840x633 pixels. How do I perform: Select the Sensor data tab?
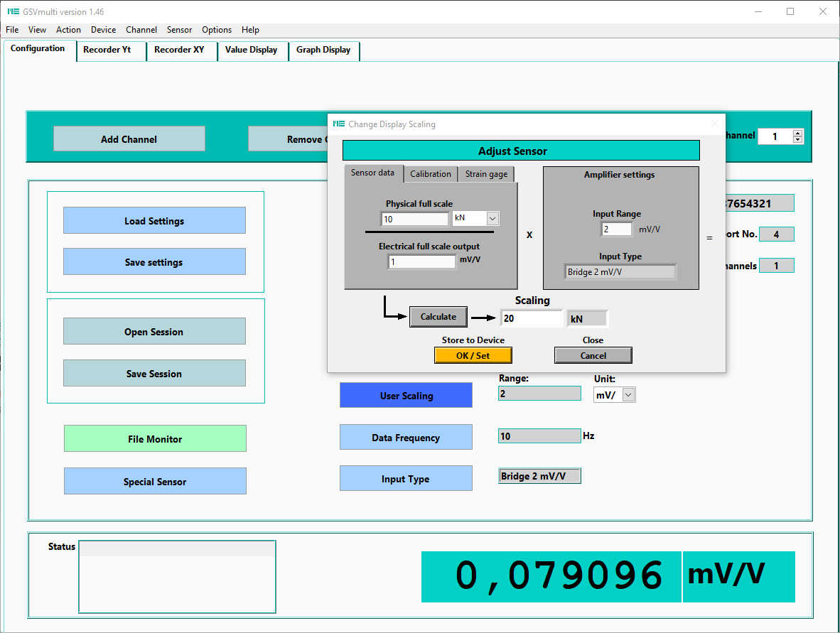click(372, 173)
